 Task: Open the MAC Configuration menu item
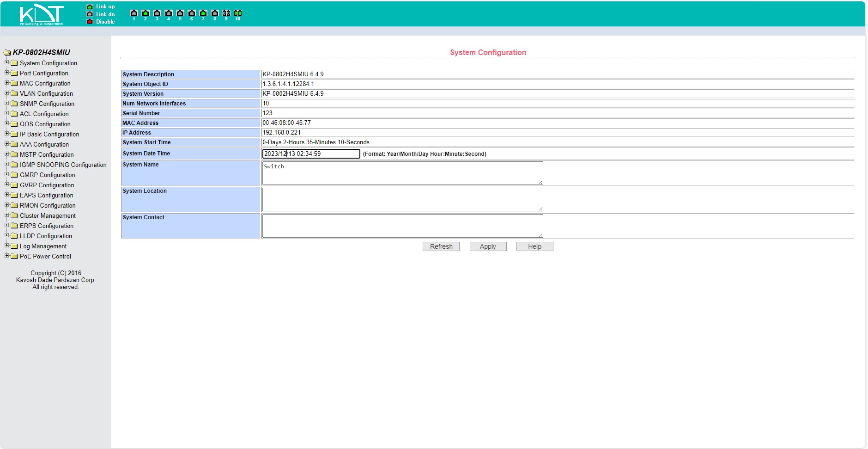click(45, 83)
